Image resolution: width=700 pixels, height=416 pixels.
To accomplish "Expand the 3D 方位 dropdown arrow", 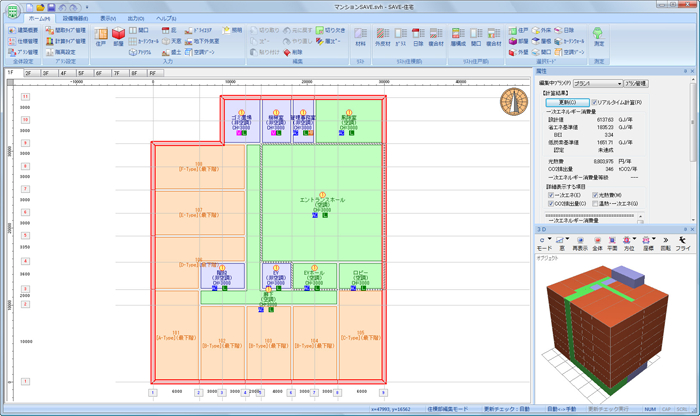I will click(634, 239).
